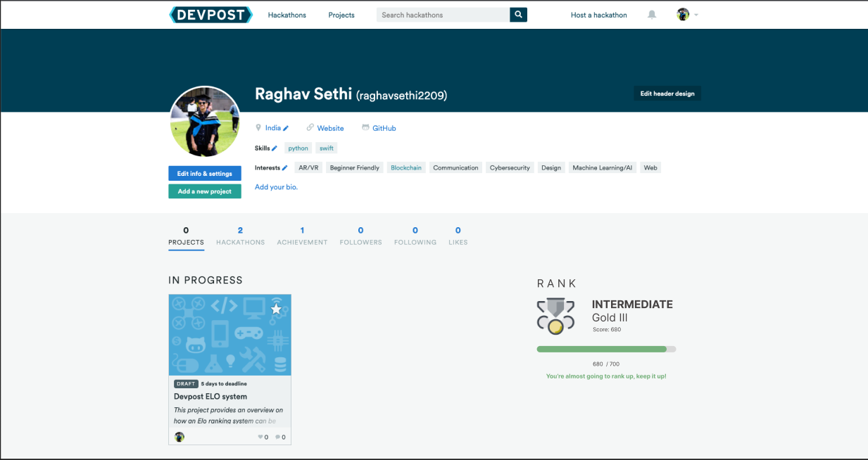Click Add a new project button
868x460 pixels.
coord(205,191)
